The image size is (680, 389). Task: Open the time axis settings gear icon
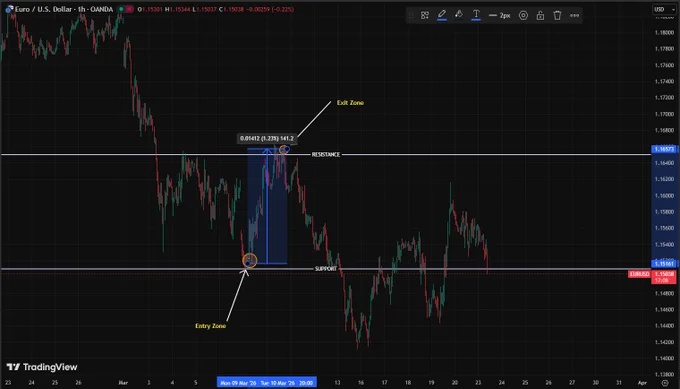point(665,383)
